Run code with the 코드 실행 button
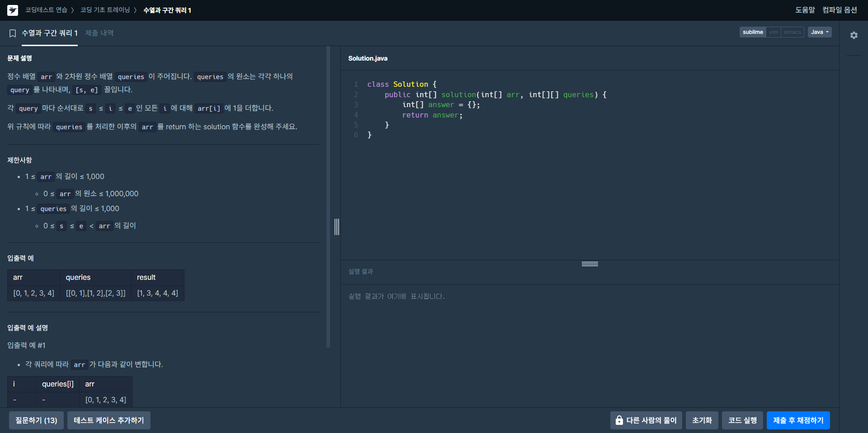The width and height of the screenshot is (868, 433). point(742,420)
